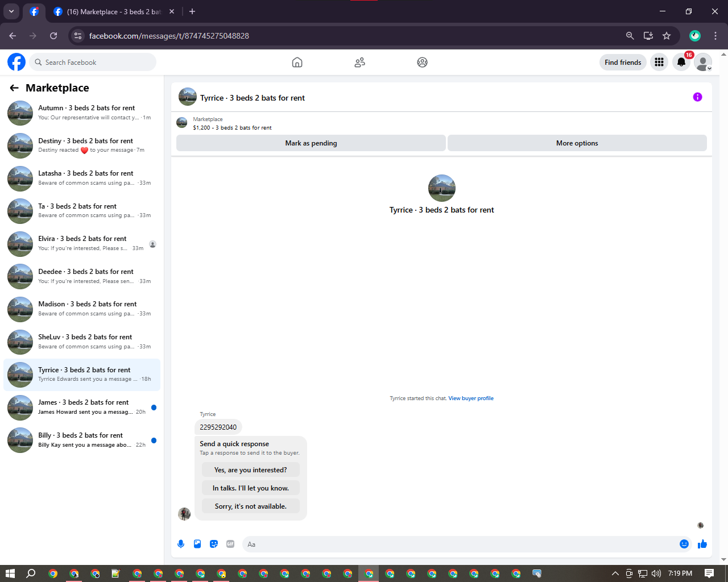Open James conversation in list

click(82, 407)
